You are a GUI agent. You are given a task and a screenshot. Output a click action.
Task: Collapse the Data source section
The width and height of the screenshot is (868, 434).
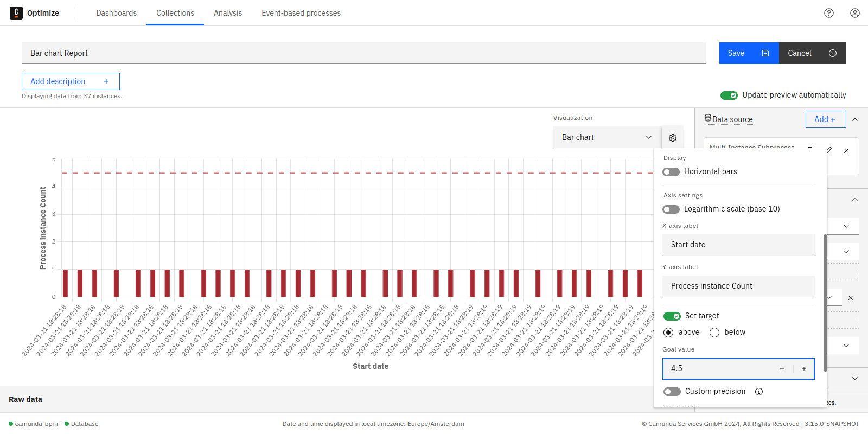[x=854, y=119]
